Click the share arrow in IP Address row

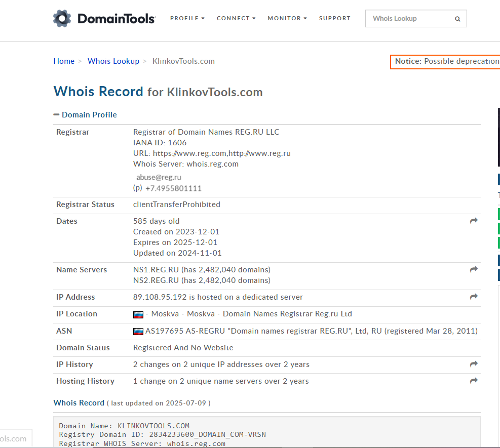click(x=474, y=297)
